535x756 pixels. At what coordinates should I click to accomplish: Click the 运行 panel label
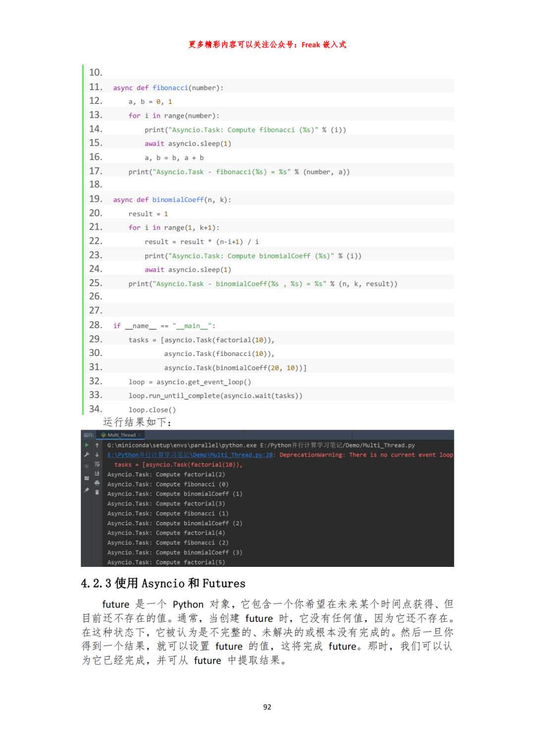tap(88, 435)
